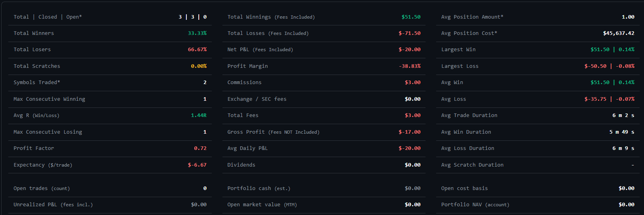Click the Total Losers 66.67% value
Image resolution: width=644 pixels, height=215 pixels.
pos(197,50)
